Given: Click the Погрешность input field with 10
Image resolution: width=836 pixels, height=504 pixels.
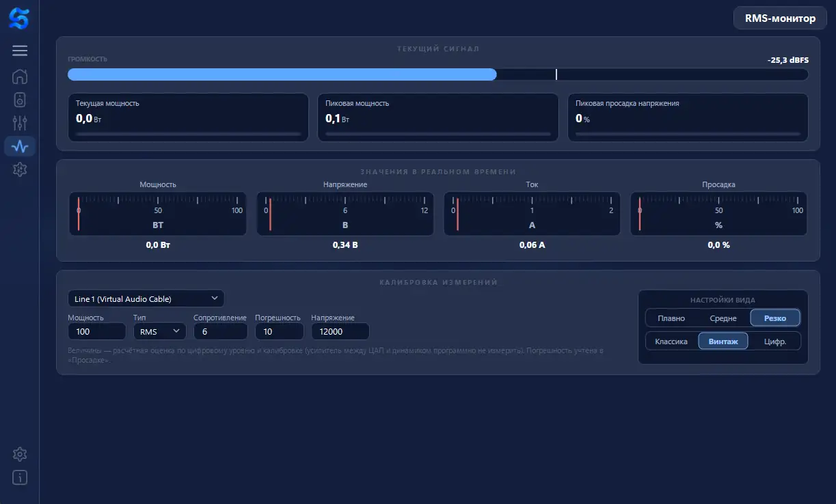Looking at the screenshot, I should pos(280,331).
